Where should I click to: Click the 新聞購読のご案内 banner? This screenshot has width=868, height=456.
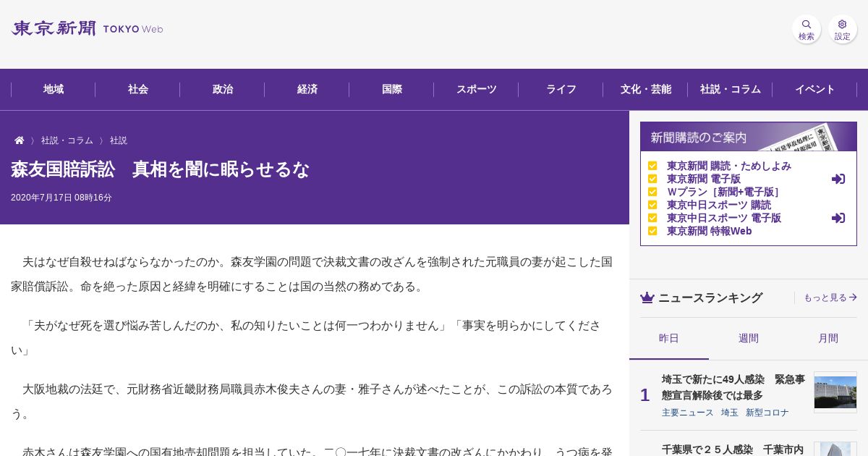749,137
